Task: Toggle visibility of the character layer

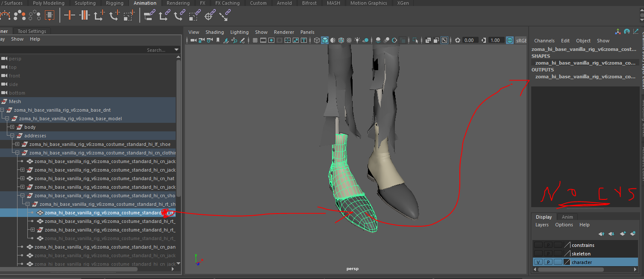Action: (538, 262)
